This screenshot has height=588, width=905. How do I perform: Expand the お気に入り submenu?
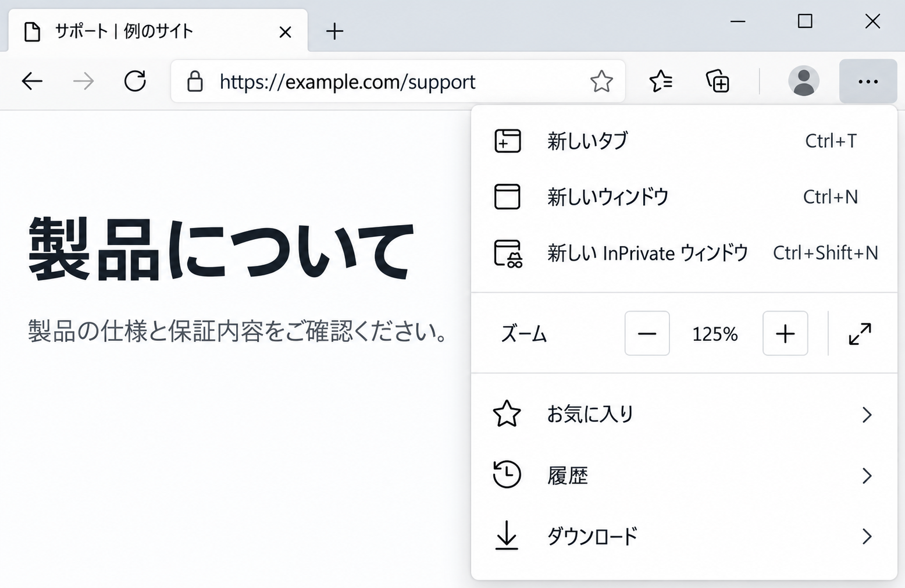tap(684, 414)
